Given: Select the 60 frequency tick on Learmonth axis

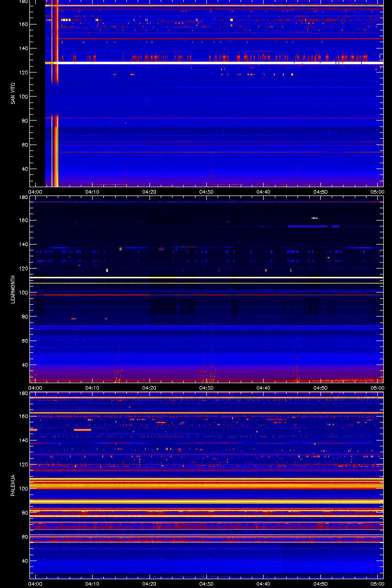Looking at the screenshot, I should click(24, 341).
